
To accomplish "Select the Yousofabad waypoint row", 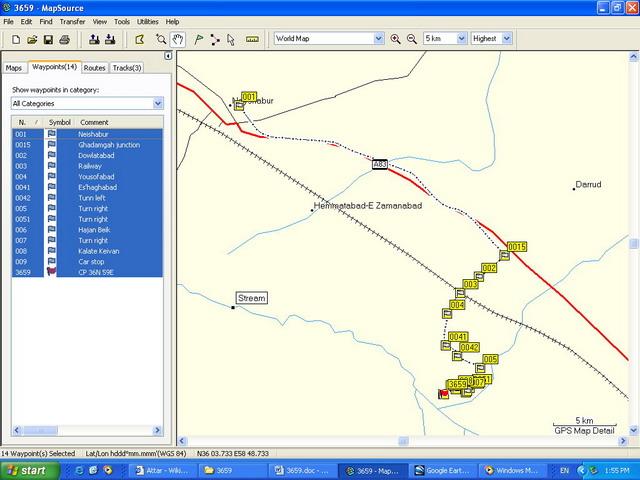I will click(x=87, y=177).
